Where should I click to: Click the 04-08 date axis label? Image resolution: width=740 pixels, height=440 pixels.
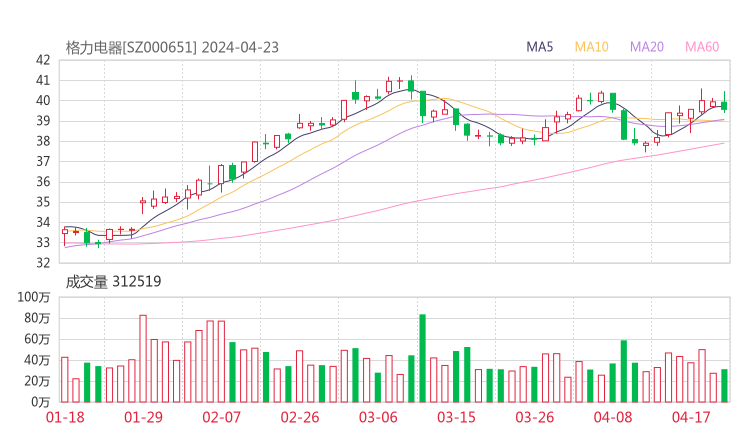pyautogui.click(x=613, y=417)
